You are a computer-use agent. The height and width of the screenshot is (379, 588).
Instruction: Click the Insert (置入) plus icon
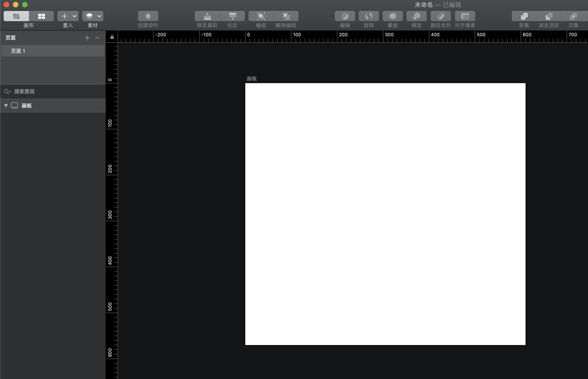point(64,16)
